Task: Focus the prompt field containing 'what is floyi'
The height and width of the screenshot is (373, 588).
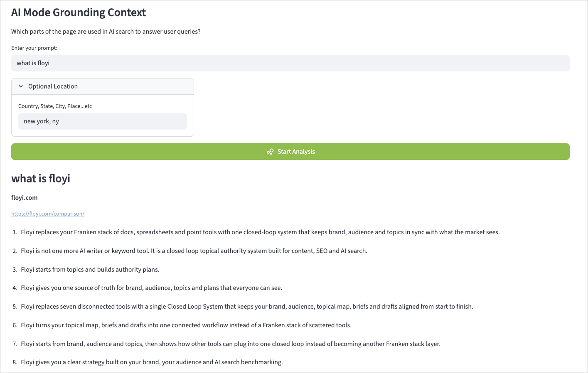Action: (x=290, y=63)
